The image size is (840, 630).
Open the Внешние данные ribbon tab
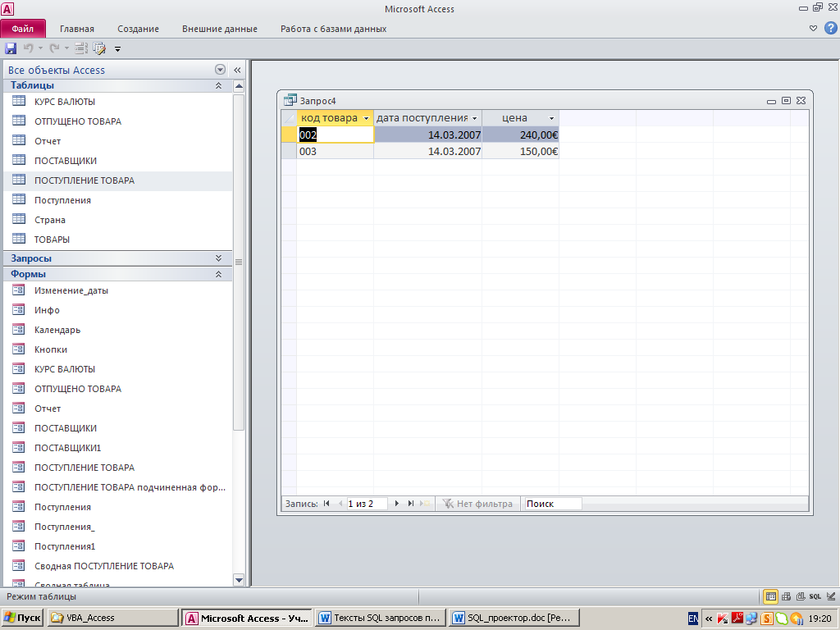click(220, 29)
